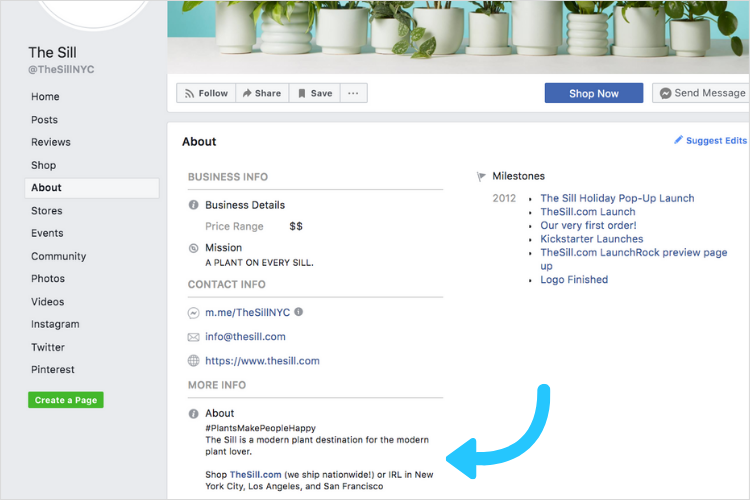Viewport: 750px width, 500px height.
Task: Open Home in the sidebar
Action: coord(45,97)
